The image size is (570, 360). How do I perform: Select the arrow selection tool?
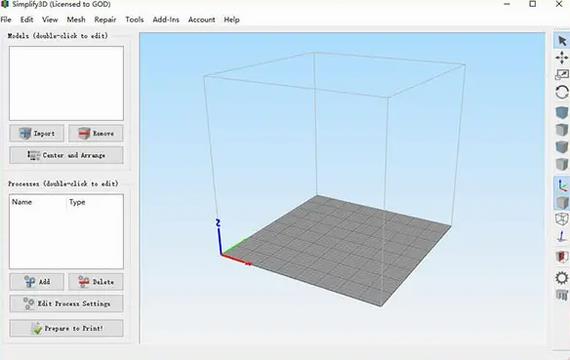point(562,40)
